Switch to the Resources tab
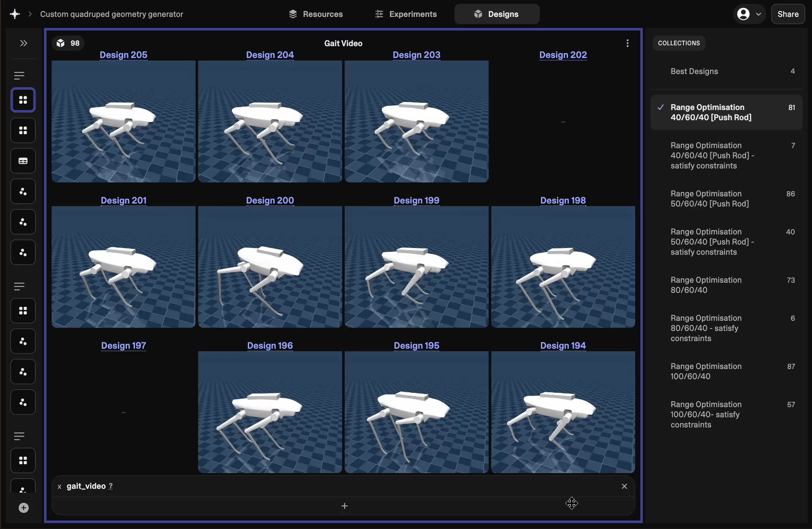The image size is (812, 529). click(x=315, y=14)
